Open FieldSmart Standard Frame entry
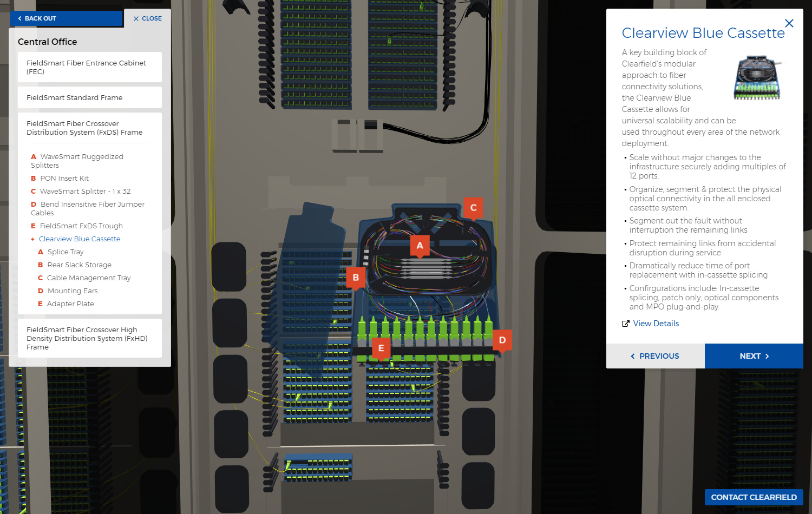812x514 pixels. pyautogui.click(x=90, y=97)
